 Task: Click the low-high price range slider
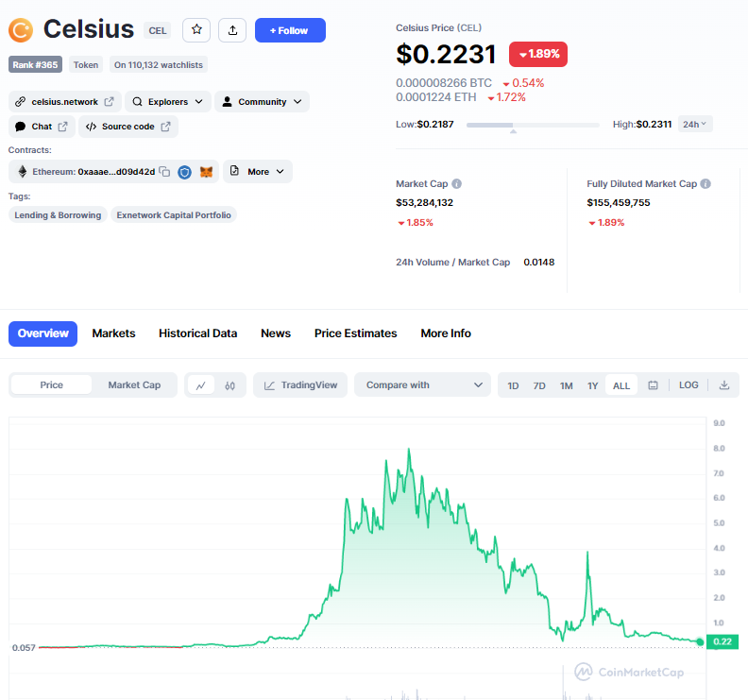point(533,125)
